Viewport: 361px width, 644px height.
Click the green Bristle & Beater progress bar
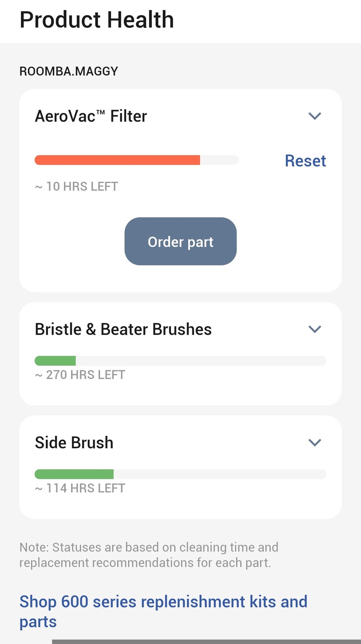point(55,361)
